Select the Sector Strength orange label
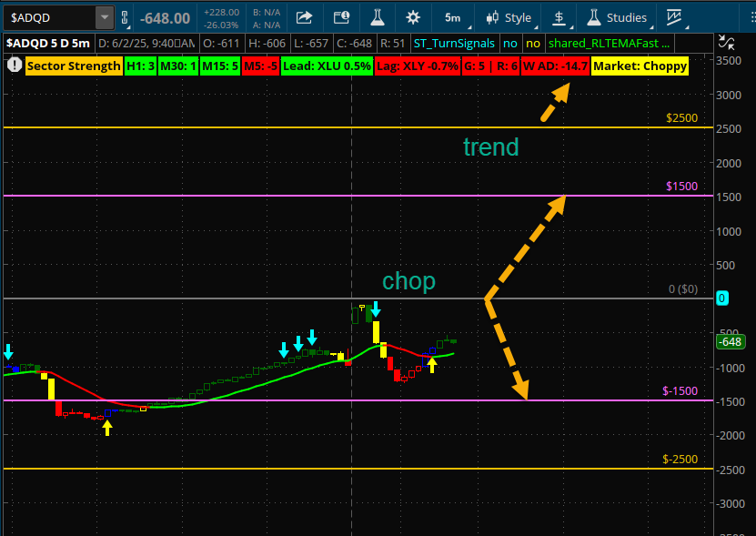This screenshot has height=536, width=756. (74, 66)
